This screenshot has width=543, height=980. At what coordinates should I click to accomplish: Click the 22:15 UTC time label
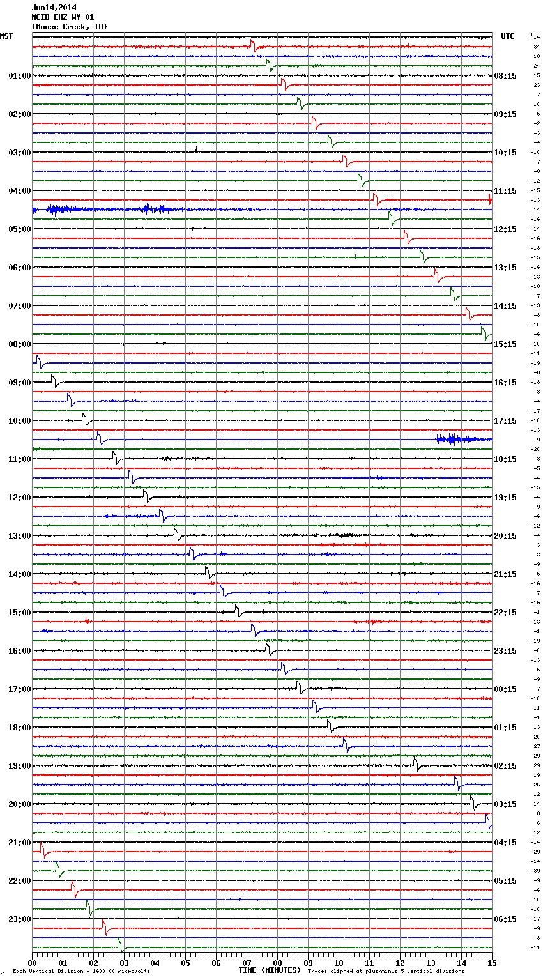point(505,613)
